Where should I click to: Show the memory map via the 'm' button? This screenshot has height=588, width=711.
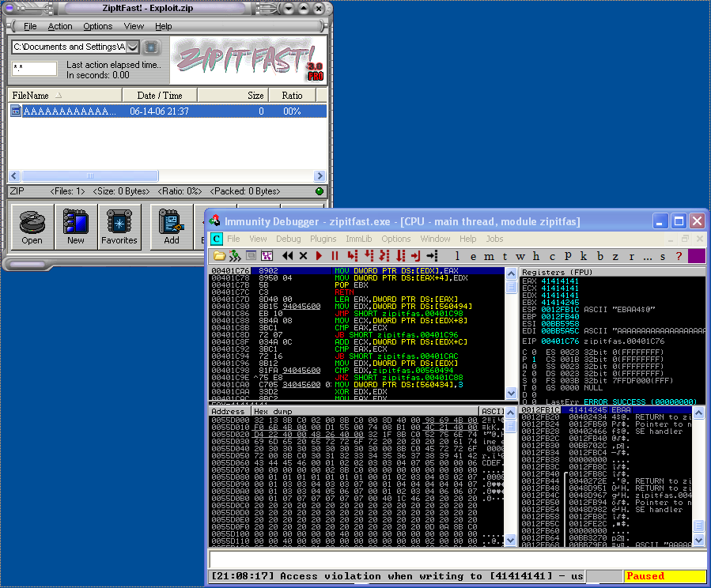(489, 256)
